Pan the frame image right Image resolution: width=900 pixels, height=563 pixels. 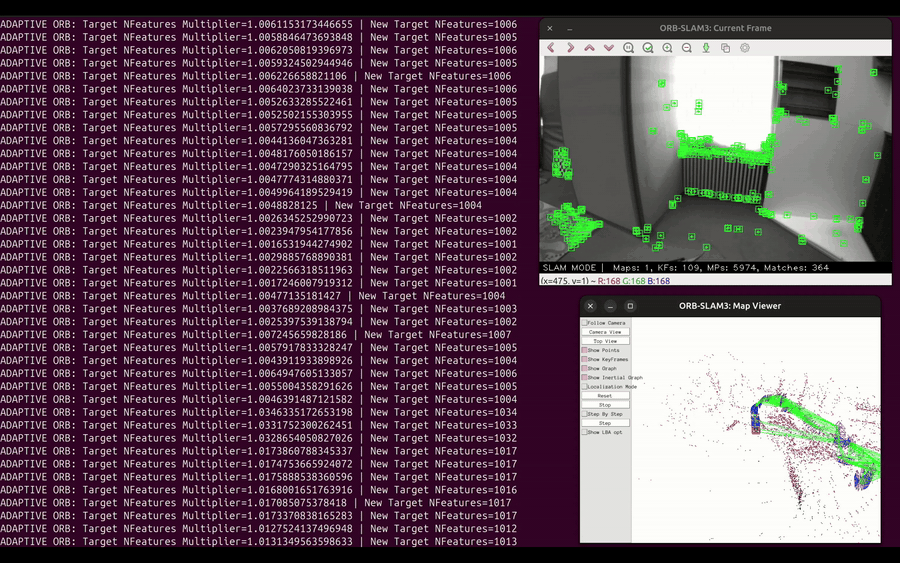pos(570,48)
